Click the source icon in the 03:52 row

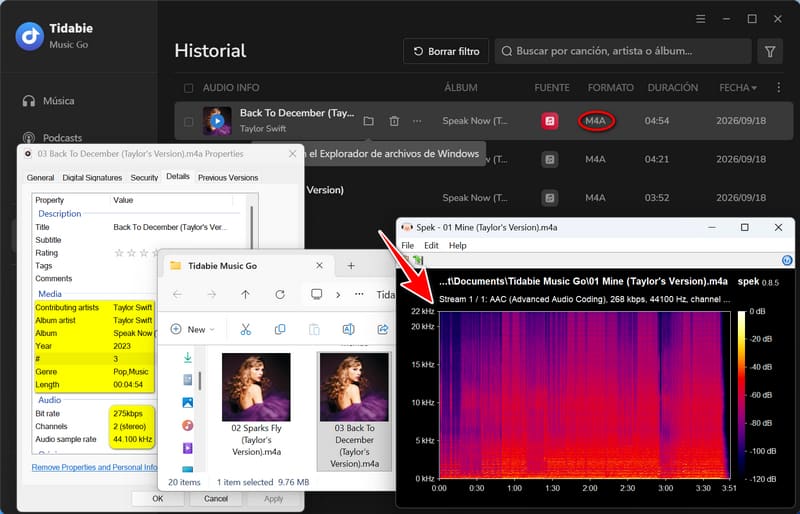(x=549, y=198)
